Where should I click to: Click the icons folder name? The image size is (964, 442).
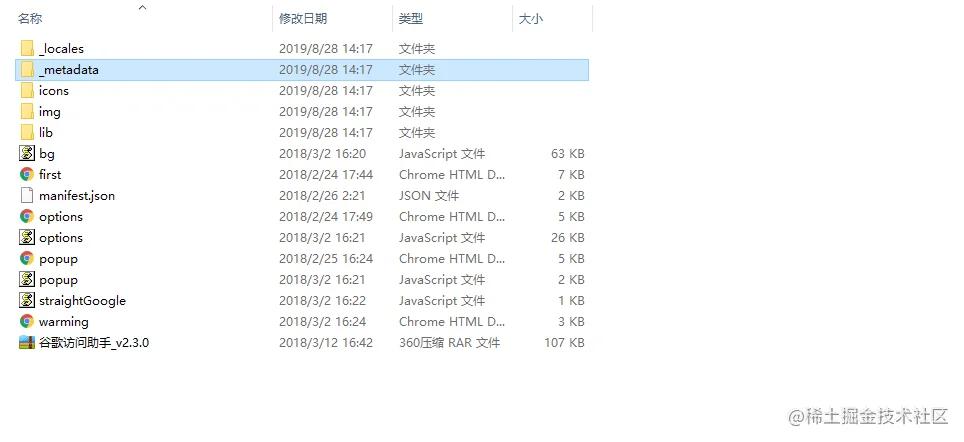pyautogui.click(x=53, y=90)
